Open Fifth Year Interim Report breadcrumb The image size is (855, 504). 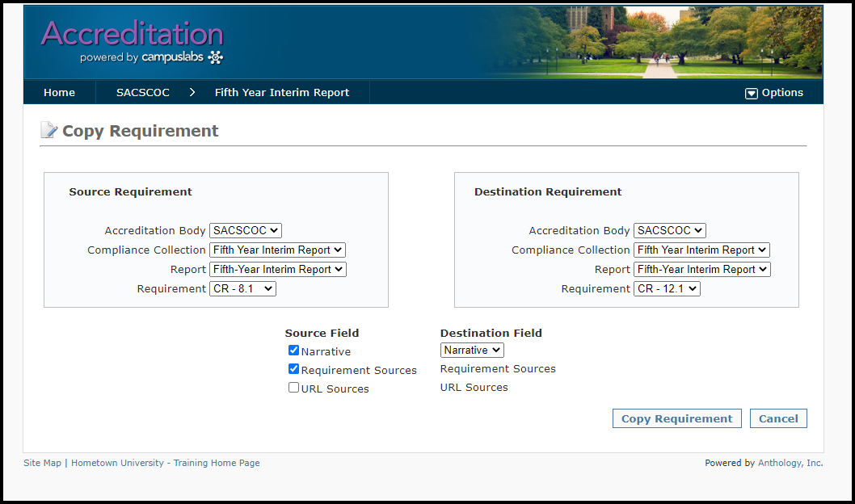(282, 92)
